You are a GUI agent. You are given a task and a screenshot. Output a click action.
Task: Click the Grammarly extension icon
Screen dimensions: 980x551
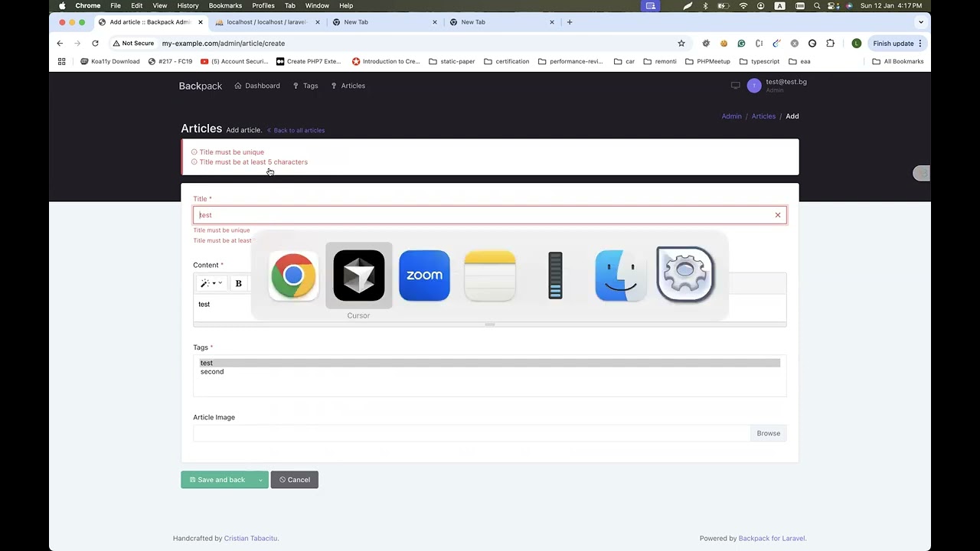click(741, 44)
